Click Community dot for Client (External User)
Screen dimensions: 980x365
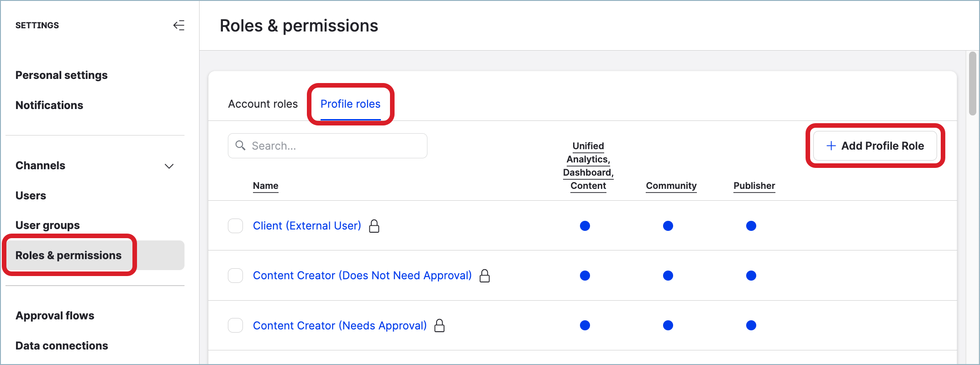(668, 226)
